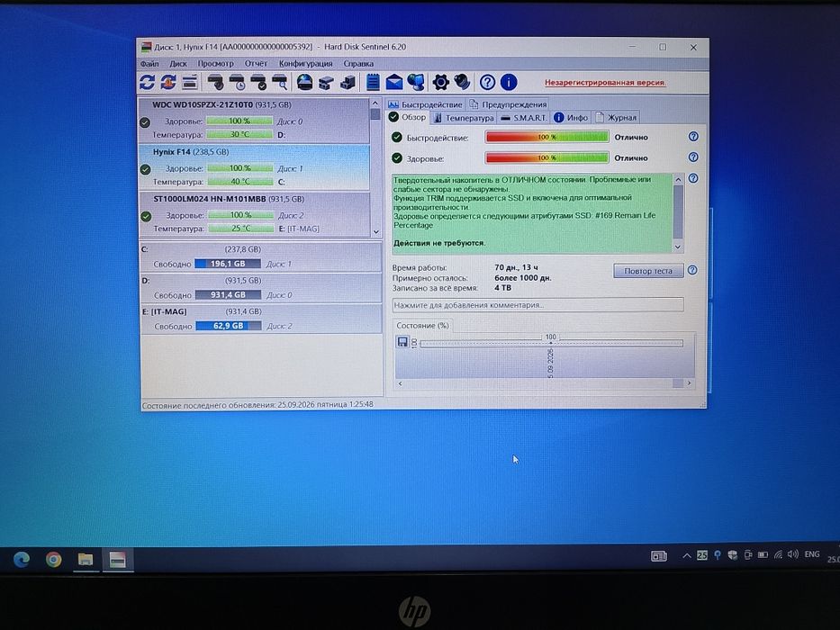Click the help icon next to Быстродействие
This screenshot has width=840, height=630.
click(693, 137)
